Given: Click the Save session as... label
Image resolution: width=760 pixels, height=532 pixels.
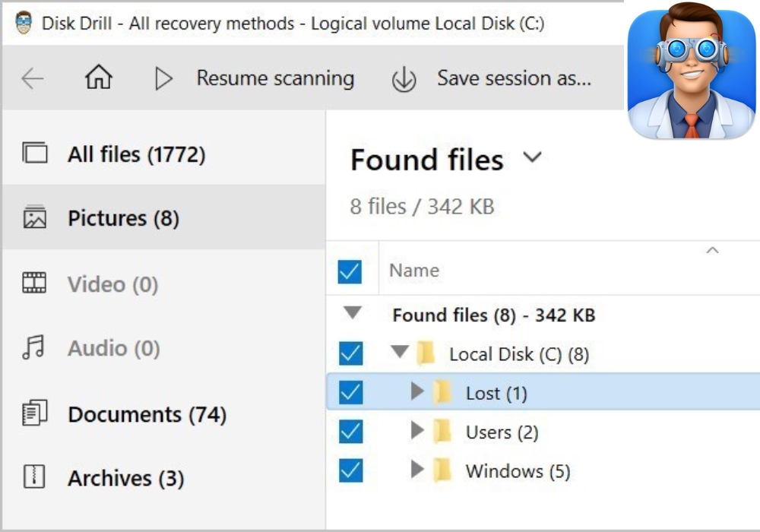Looking at the screenshot, I should coord(515,78).
